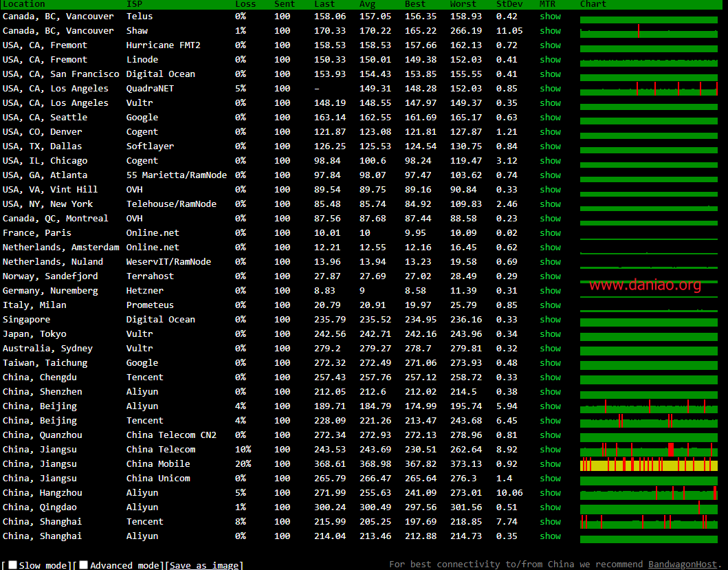Click the Shanghai Tencent latency chart
Screen dimensions: 728x570
click(x=649, y=522)
